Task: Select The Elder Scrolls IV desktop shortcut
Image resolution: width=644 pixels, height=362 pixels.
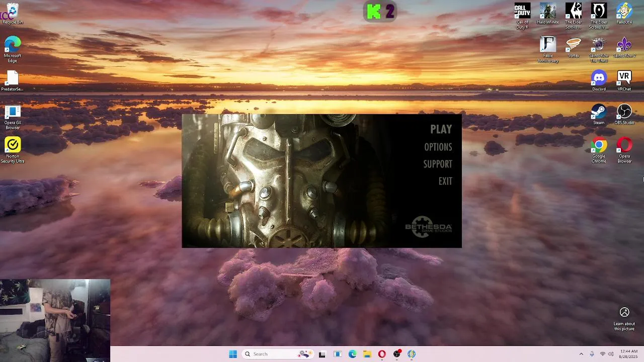Action: coord(599,16)
